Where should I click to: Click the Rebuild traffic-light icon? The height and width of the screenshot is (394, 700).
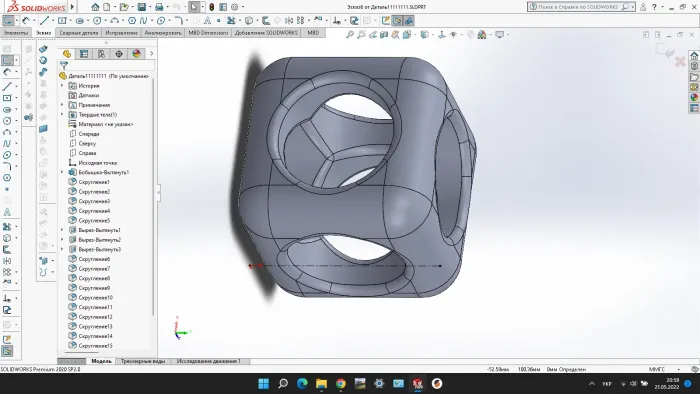click(212, 7)
